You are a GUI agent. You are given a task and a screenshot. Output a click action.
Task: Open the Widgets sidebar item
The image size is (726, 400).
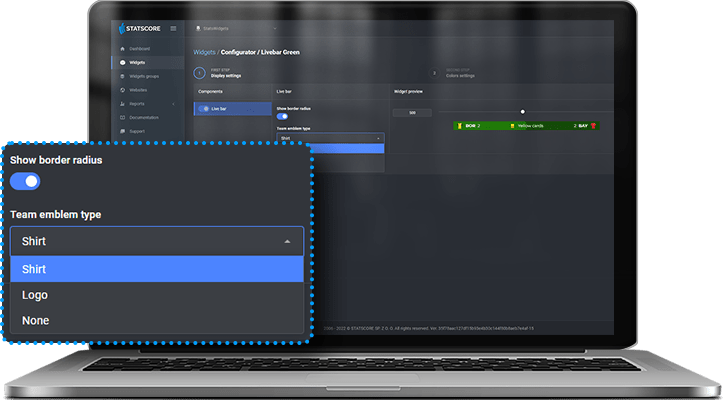tap(148, 62)
